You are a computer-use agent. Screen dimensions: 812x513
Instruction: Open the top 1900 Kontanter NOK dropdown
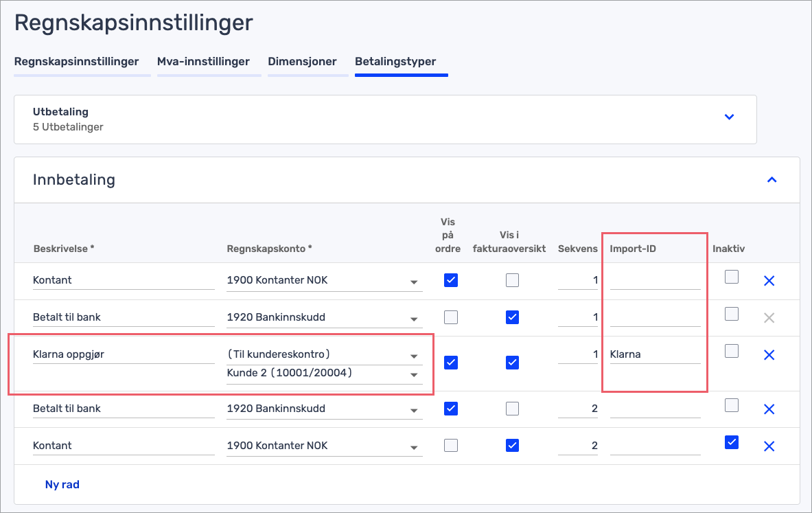[x=413, y=282]
